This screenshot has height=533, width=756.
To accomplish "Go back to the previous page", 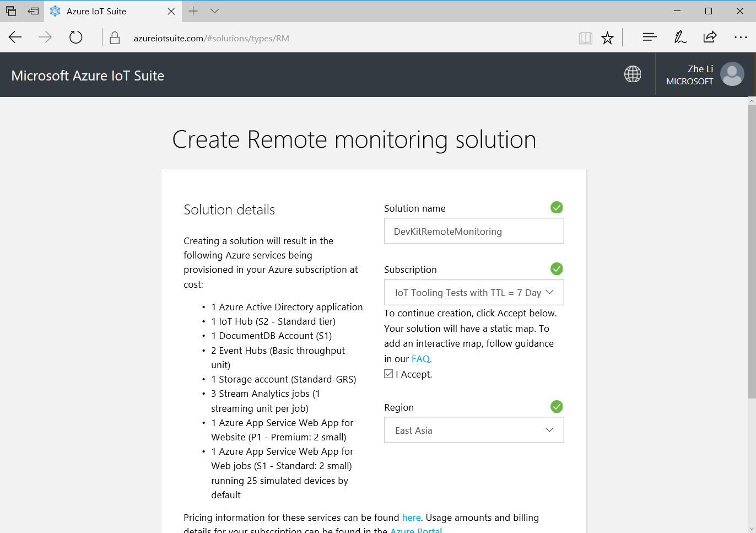I will click(15, 37).
